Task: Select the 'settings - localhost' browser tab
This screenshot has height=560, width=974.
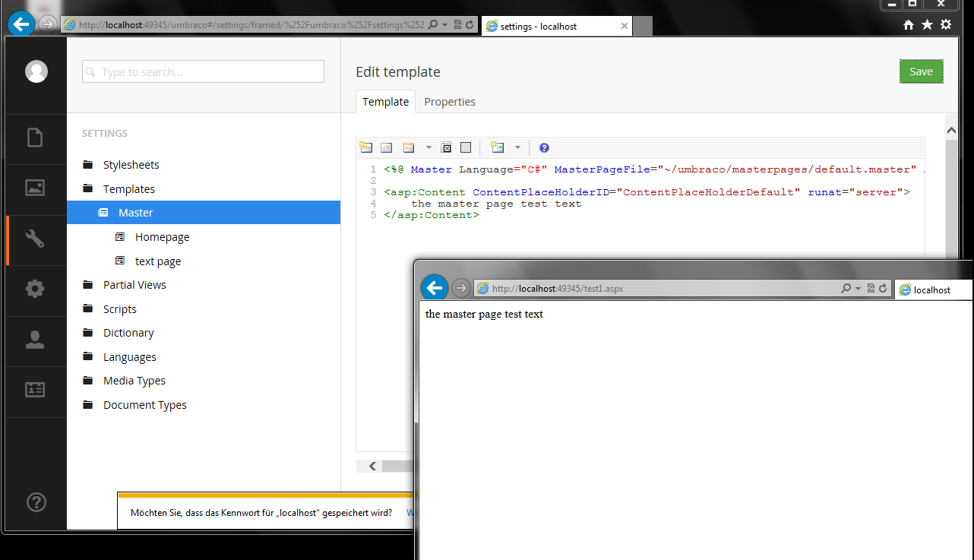Action: (x=557, y=26)
